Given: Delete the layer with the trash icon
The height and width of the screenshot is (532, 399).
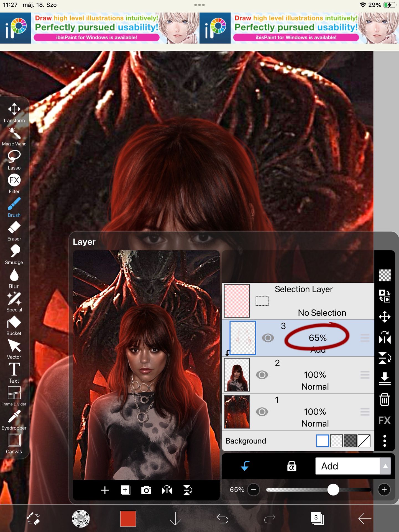Looking at the screenshot, I should click(x=385, y=399).
